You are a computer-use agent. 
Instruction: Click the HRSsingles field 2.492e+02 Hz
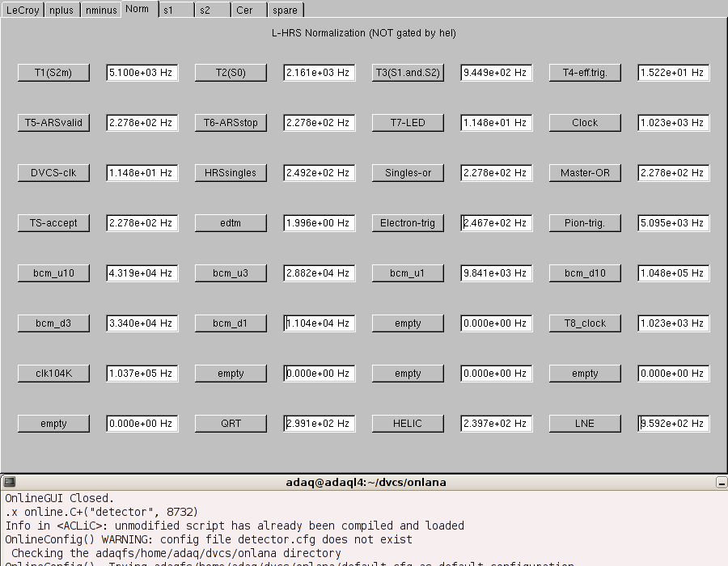320,173
